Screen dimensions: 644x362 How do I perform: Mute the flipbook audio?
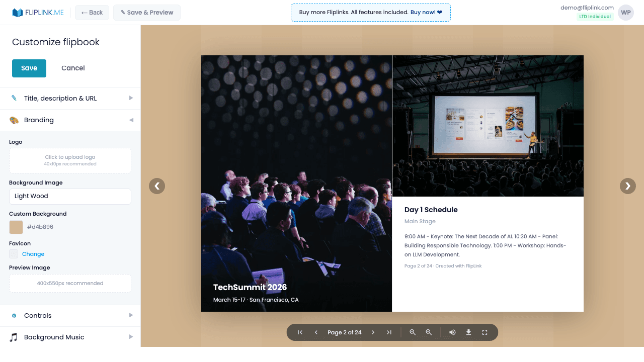452,332
